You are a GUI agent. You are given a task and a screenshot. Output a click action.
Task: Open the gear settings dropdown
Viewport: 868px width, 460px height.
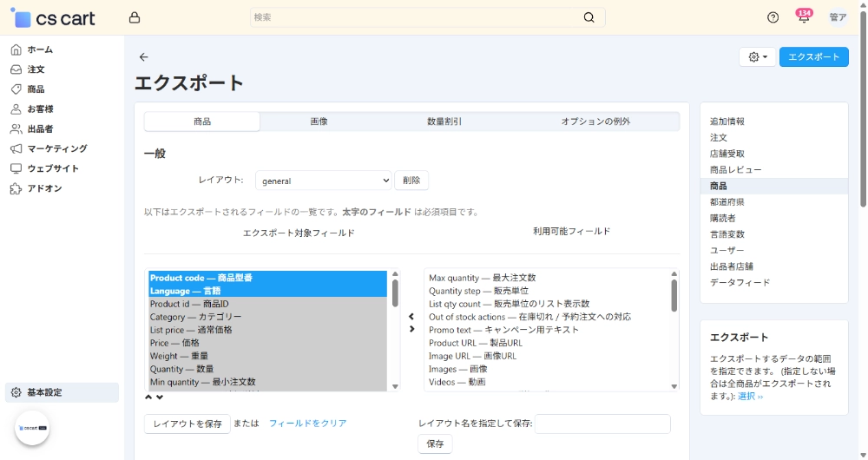click(x=757, y=56)
